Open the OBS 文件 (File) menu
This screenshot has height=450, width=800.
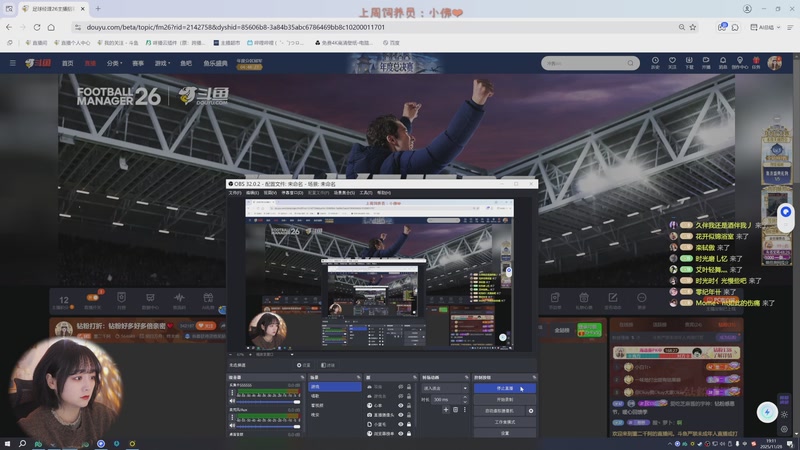pyautogui.click(x=235, y=193)
